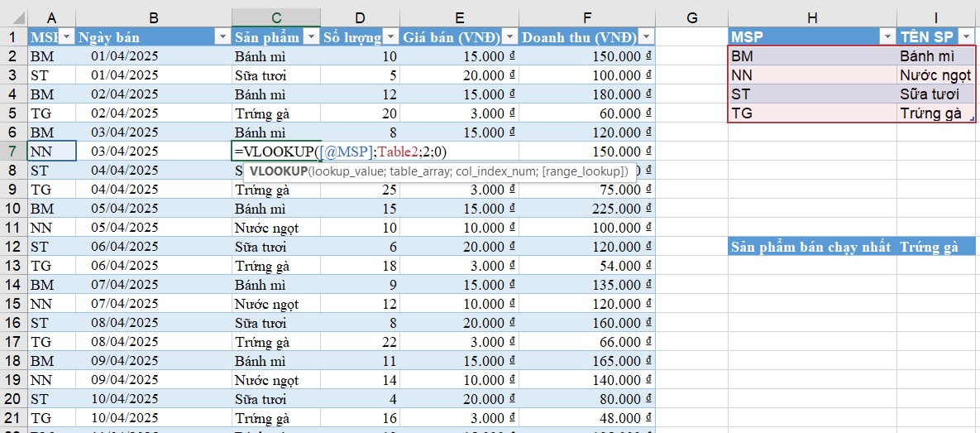
Task: Open the TÊN SP filter dropdown button
Action: click(x=966, y=37)
